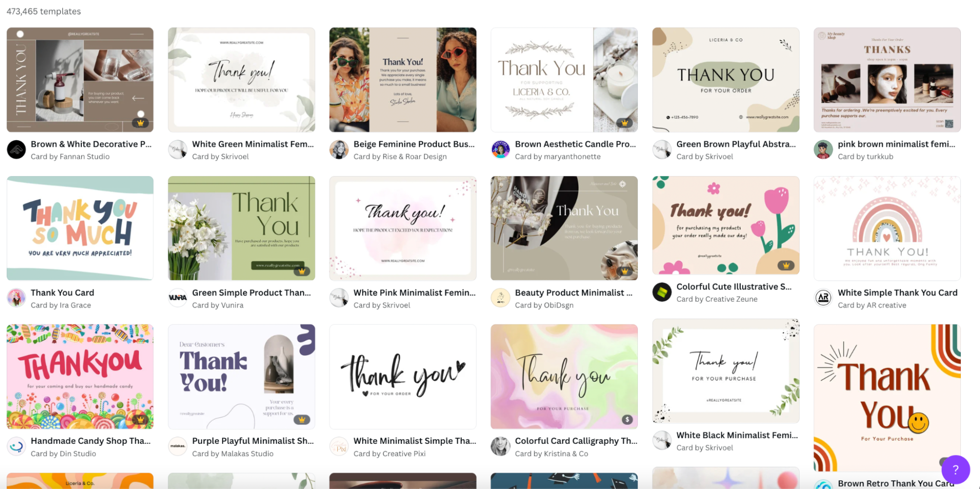
Task: Click turkkub creator avatar icon
Action: [x=823, y=150]
